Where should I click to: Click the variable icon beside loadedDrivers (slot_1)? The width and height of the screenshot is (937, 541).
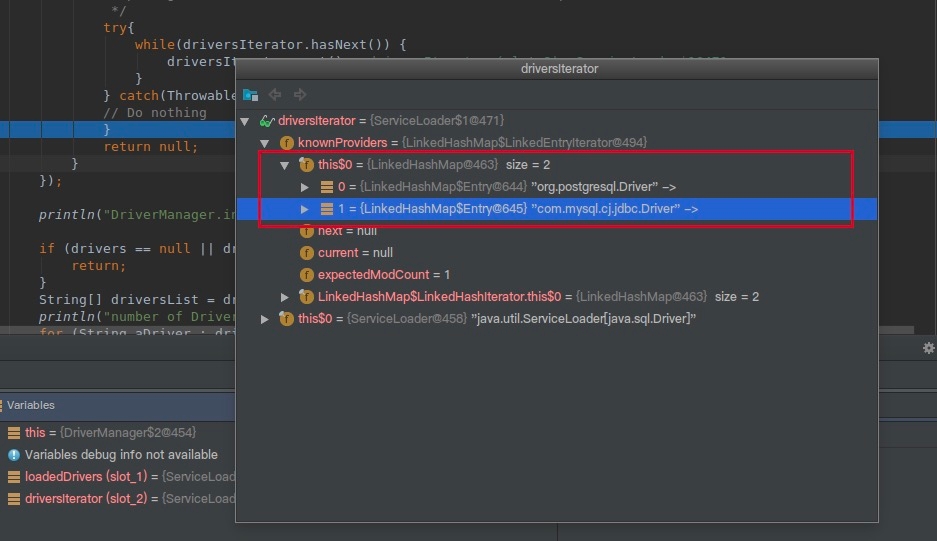tap(14, 477)
